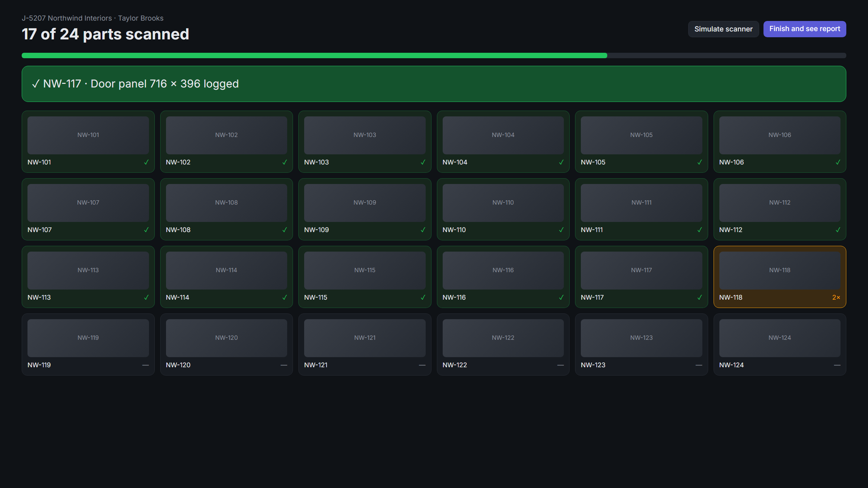Click the NW-122 pending dash marker
Screen dimensions: 868x488
(561, 365)
